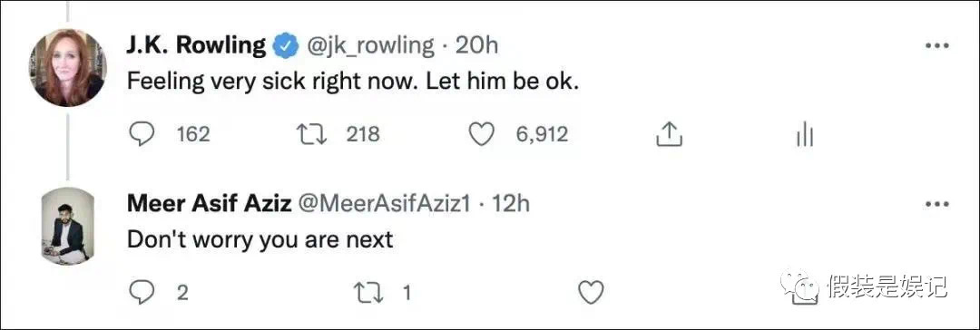Like the "Don't worry you are next" reply
Image resolution: width=980 pixels, height=330 pixels.
click(591, 292)
